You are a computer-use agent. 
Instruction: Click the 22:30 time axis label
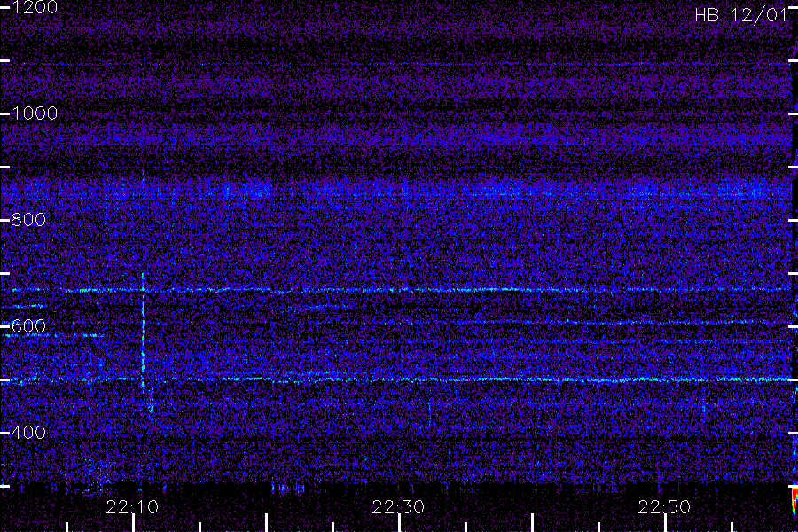point(398,506)
